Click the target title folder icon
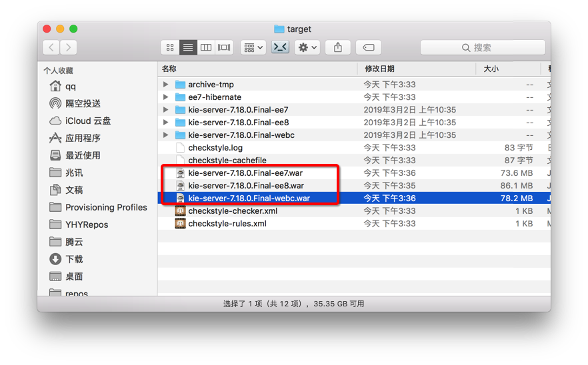This screenshot has width=588, height=365. point(279,29)
